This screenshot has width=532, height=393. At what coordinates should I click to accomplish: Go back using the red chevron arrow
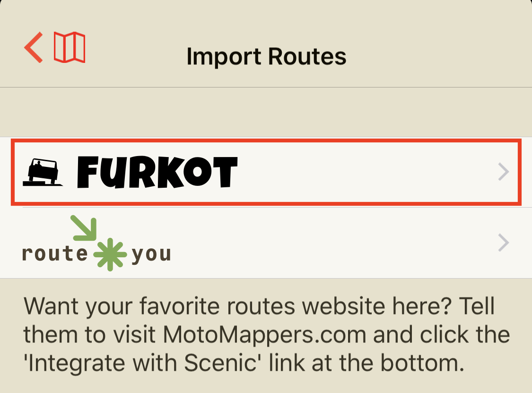34,47
